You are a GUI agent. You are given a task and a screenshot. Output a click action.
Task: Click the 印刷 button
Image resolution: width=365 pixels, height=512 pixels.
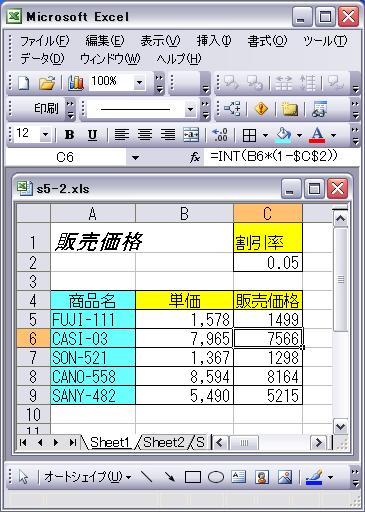[46, 108]
